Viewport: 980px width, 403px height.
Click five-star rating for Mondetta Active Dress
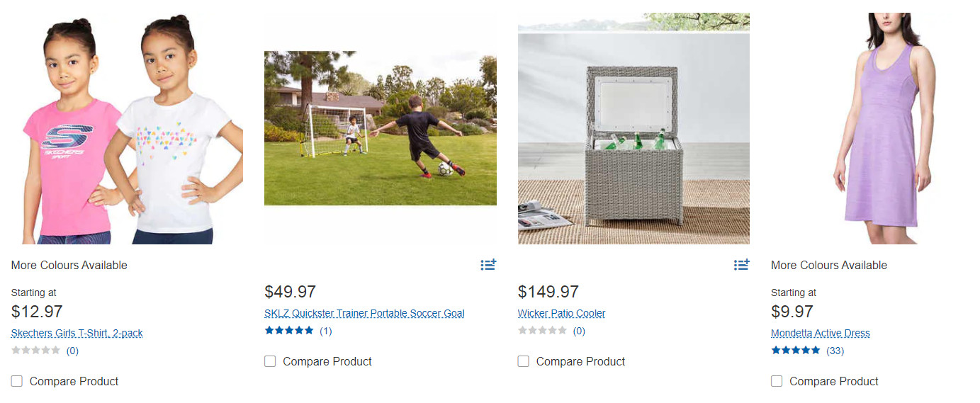tap(796, 351)
